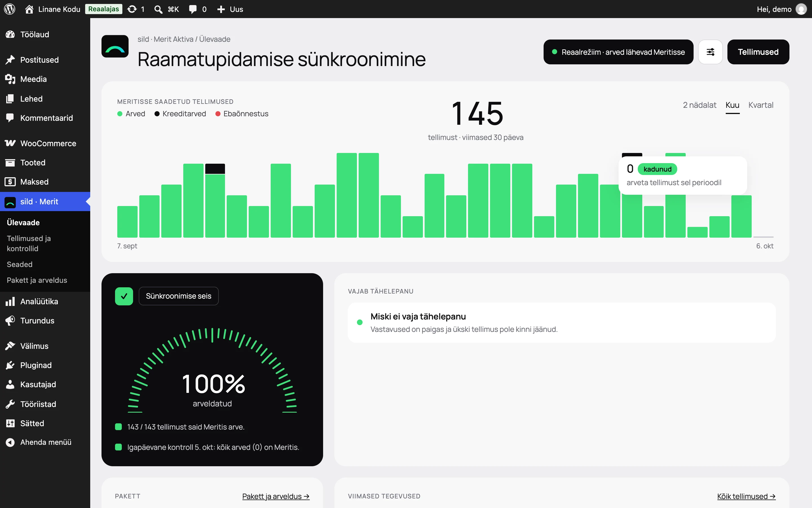Click the Sünkroonimise seis label
The image size is (812, 508).
pos(178,296)
